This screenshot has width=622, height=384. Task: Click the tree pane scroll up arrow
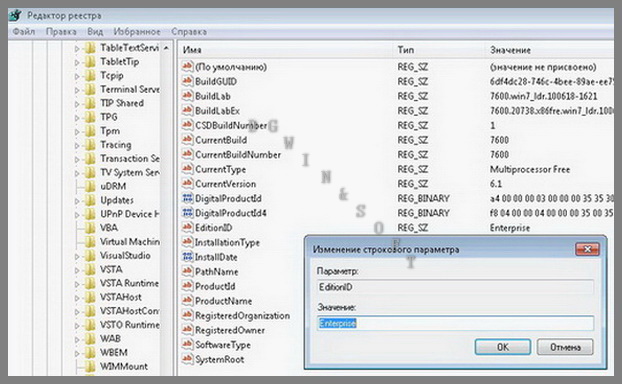pos(166,48)
